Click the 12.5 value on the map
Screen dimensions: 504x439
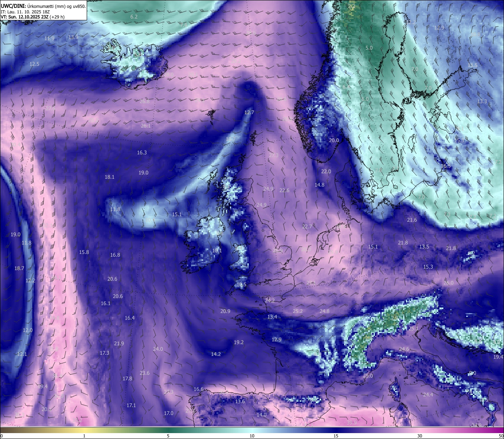[35, 64]
